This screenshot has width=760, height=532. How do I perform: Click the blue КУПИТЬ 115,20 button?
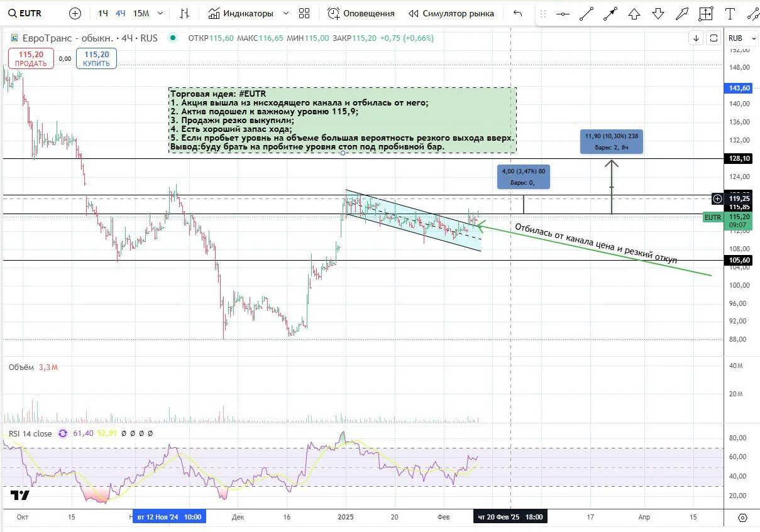click(x=97, y=59)
